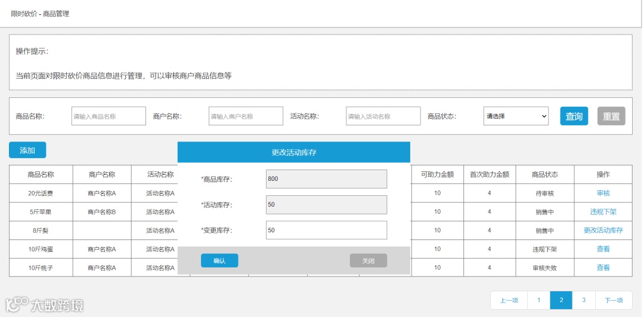Click the 商品名称 column header
This screenshot has height=317, width=644.
[41, 174]
